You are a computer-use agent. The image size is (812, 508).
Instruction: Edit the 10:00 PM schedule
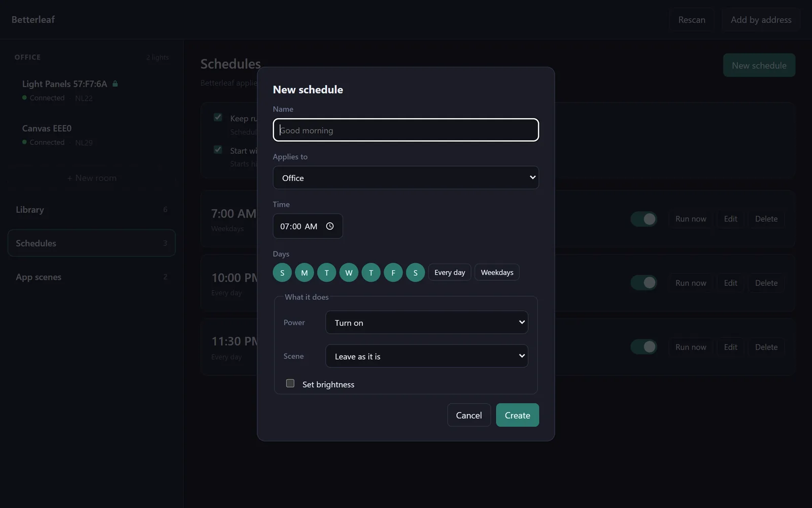click(730, 283)
